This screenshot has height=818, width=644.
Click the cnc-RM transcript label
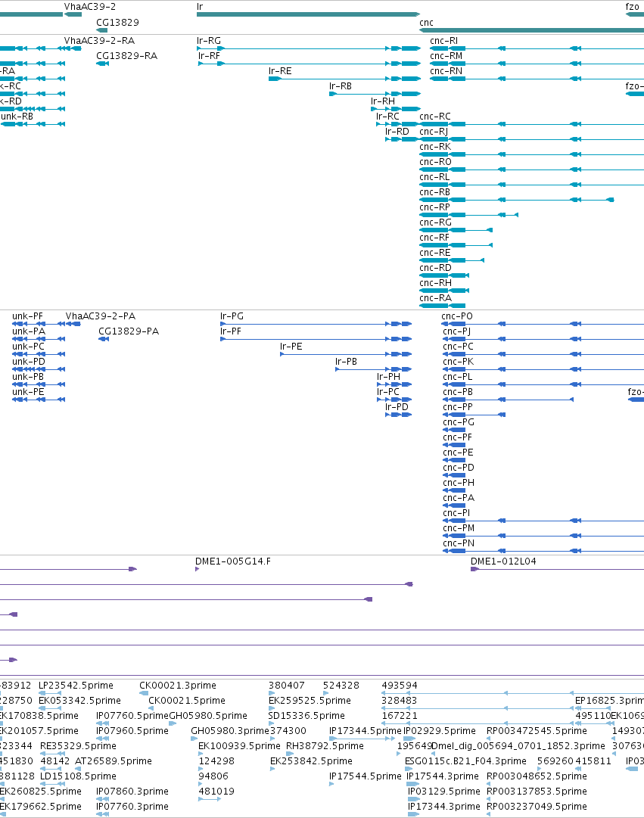pos(446,56)
